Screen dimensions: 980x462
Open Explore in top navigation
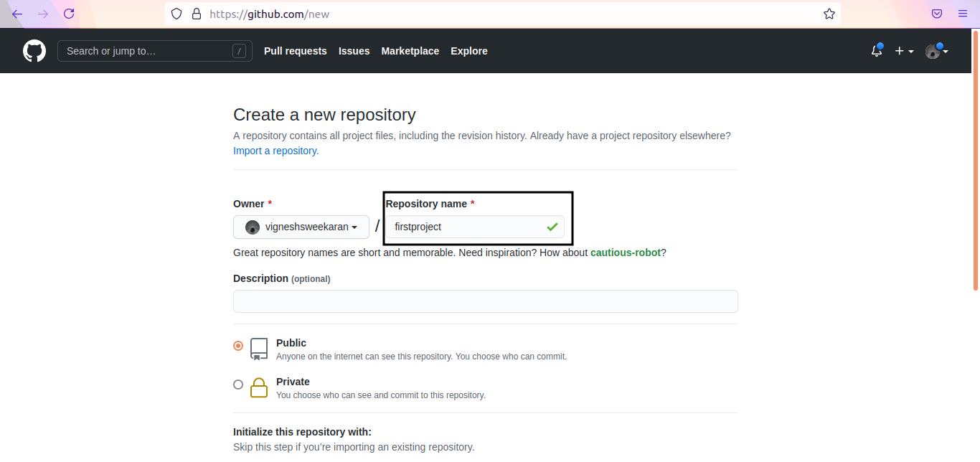(469, 51)
